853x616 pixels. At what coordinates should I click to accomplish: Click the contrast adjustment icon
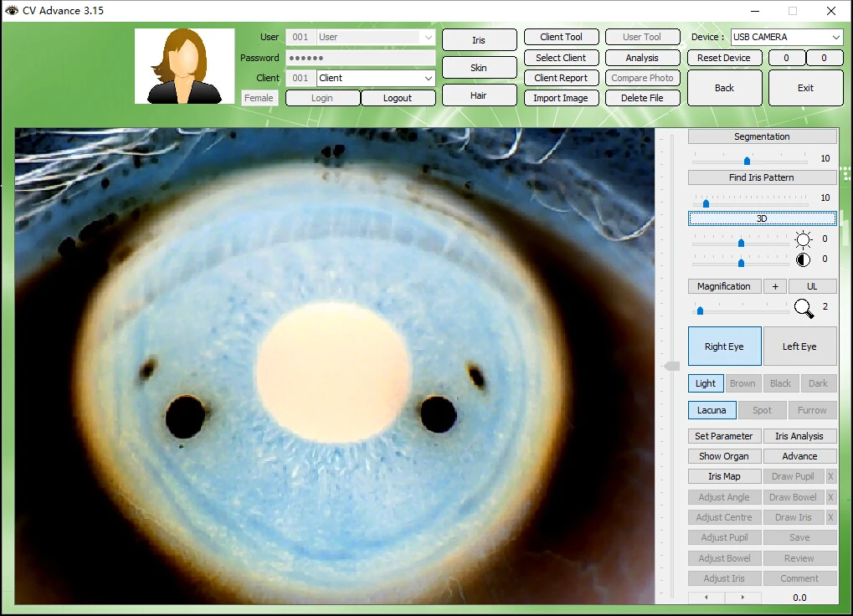coord(803,259)
